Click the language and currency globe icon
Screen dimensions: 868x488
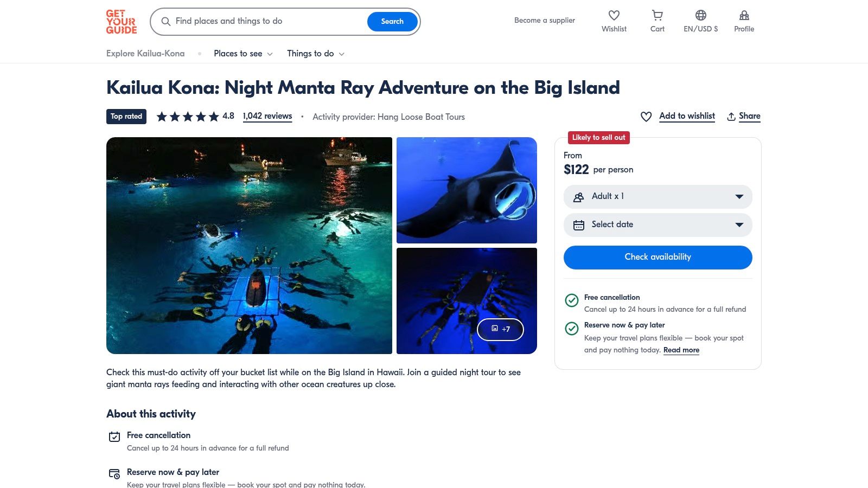coord(700,16)
